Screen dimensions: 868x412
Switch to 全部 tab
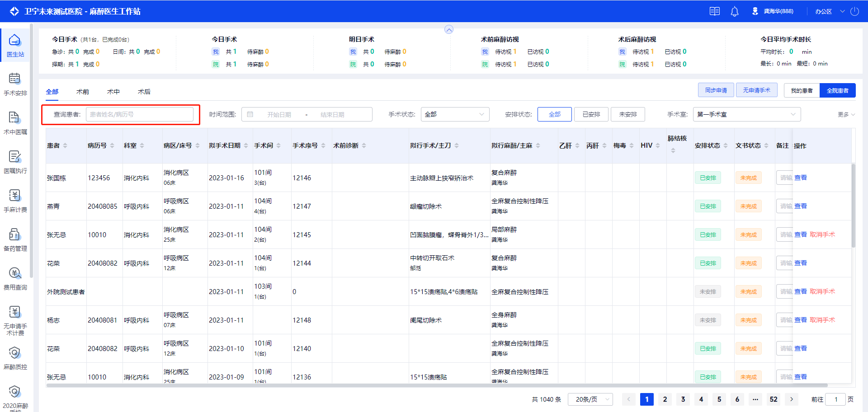(x=52, y=92)
